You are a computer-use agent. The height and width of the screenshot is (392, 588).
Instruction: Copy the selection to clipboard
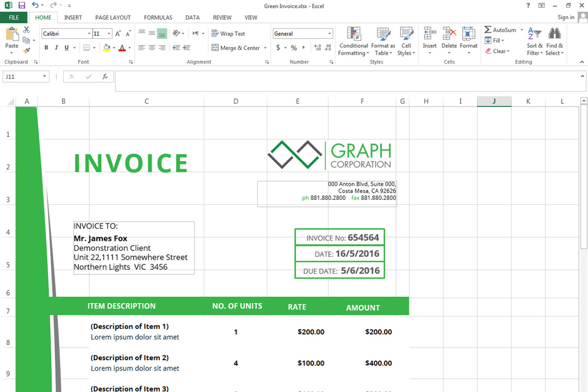(26, 40)
